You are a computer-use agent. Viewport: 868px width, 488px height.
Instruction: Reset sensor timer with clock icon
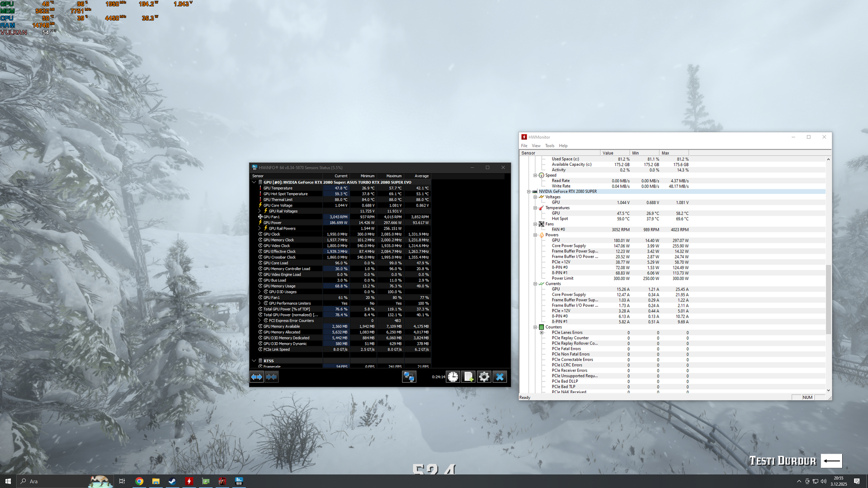pos(453,377)
